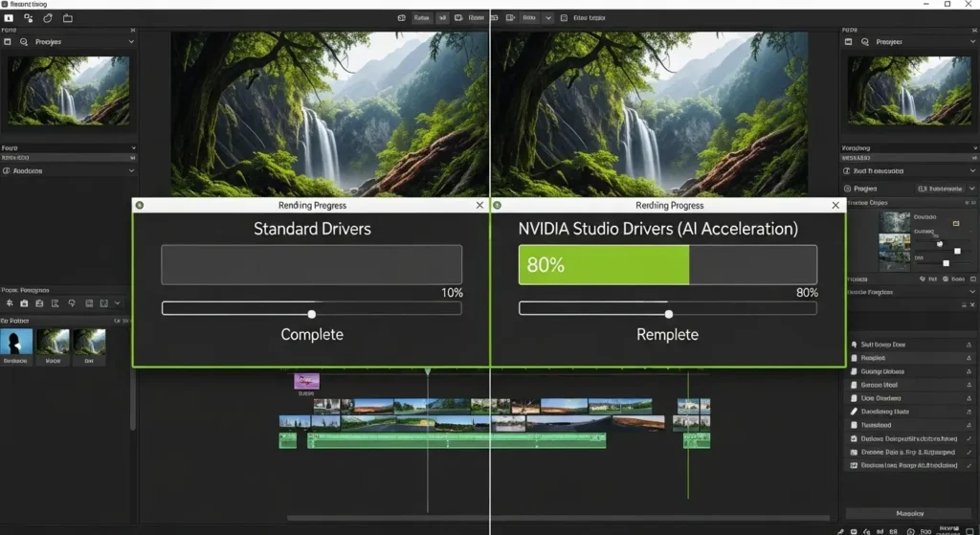Click the 'Masoloy' button at bottom right
Image resolution: width=980 pixels, height=535 pixels.
pyautogui.click(x=909, y=513)
